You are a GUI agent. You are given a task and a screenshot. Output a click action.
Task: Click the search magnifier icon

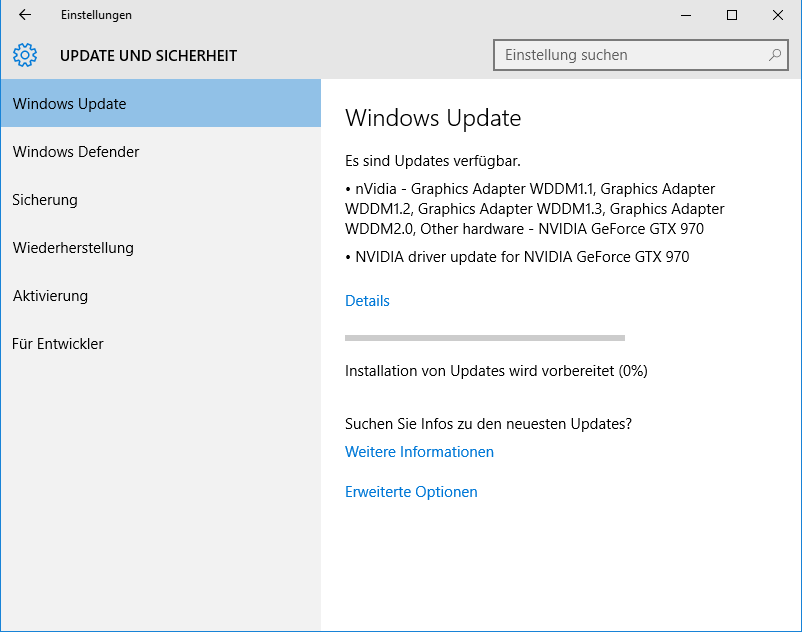click(x=775, y=55)
